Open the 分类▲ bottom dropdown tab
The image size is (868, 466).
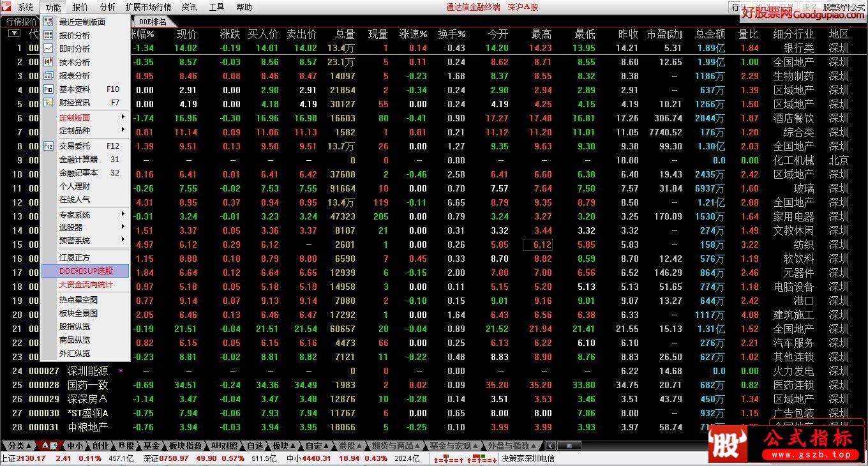pos(19,446)
